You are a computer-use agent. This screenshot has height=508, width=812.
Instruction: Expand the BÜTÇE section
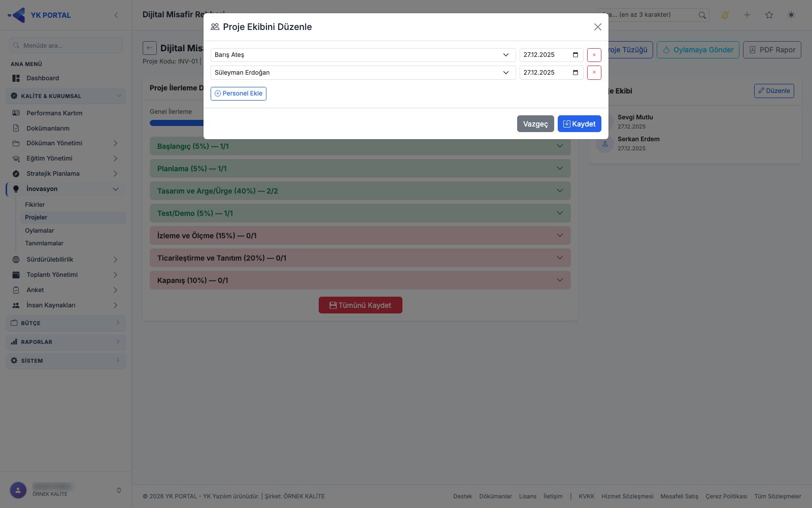(66, 323)
